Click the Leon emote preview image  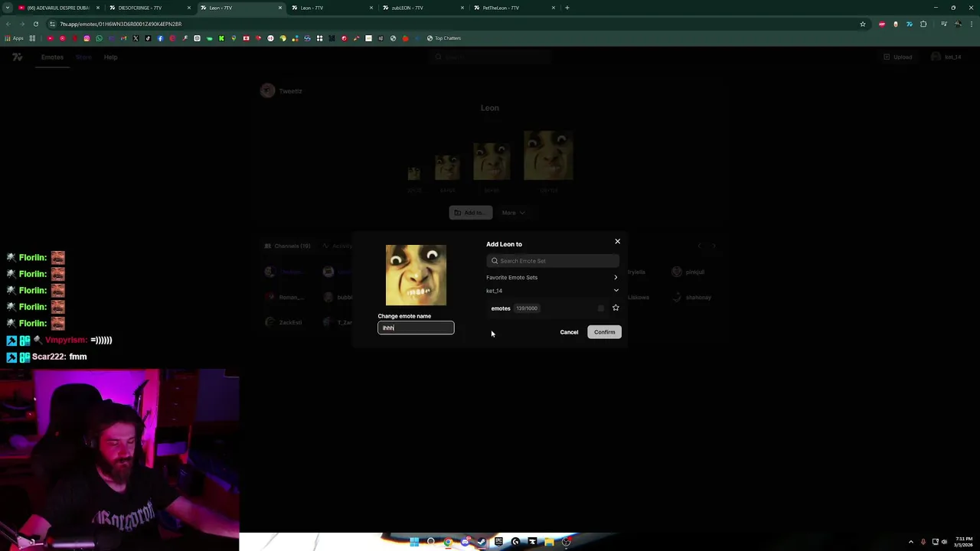point(416,275)
